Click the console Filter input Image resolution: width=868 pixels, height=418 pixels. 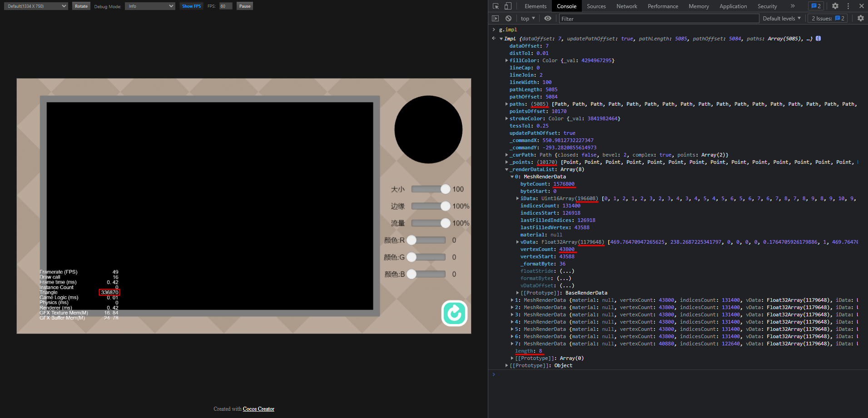(659, 19)
